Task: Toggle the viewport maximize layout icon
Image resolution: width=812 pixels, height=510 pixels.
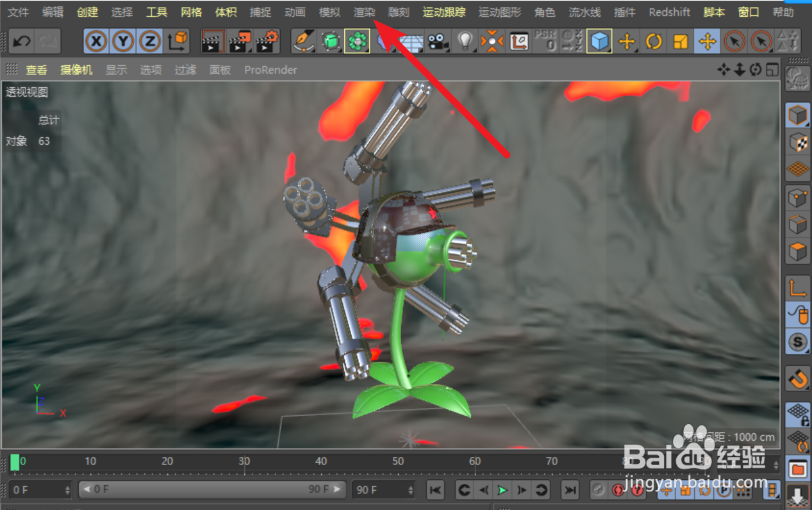Action: coord(772,69)
